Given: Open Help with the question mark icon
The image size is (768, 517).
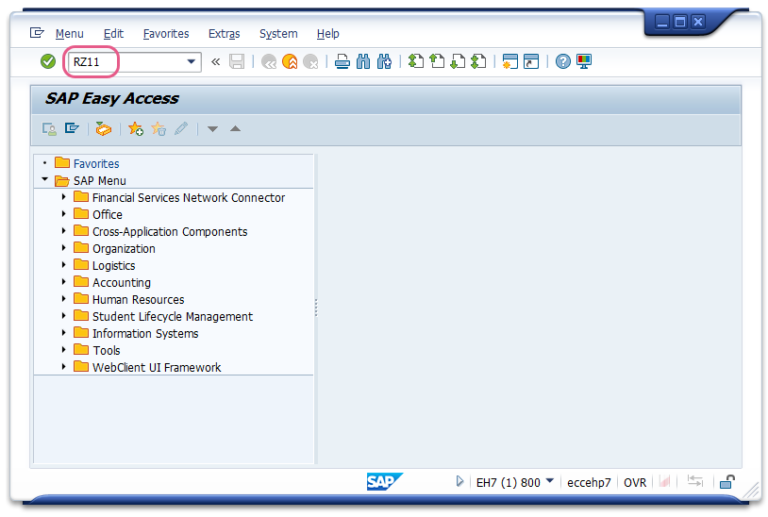Looking at the screenshot, I should pyautogui.click(x=563, y=62).
